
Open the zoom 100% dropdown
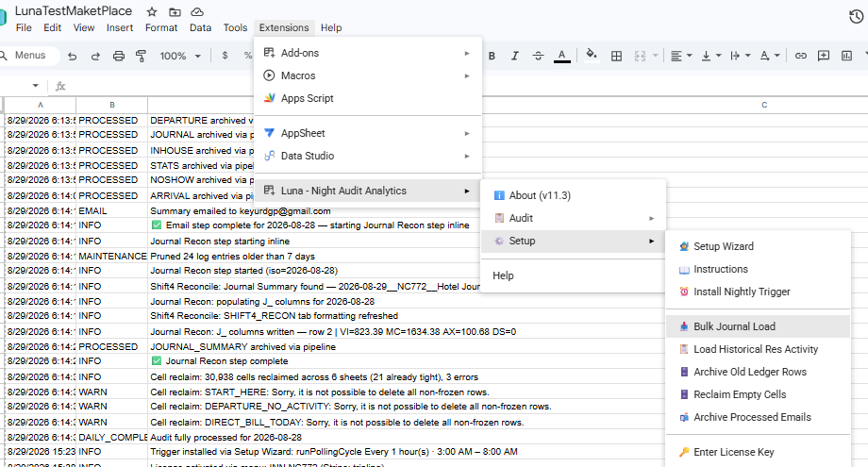tap(180, 56)
